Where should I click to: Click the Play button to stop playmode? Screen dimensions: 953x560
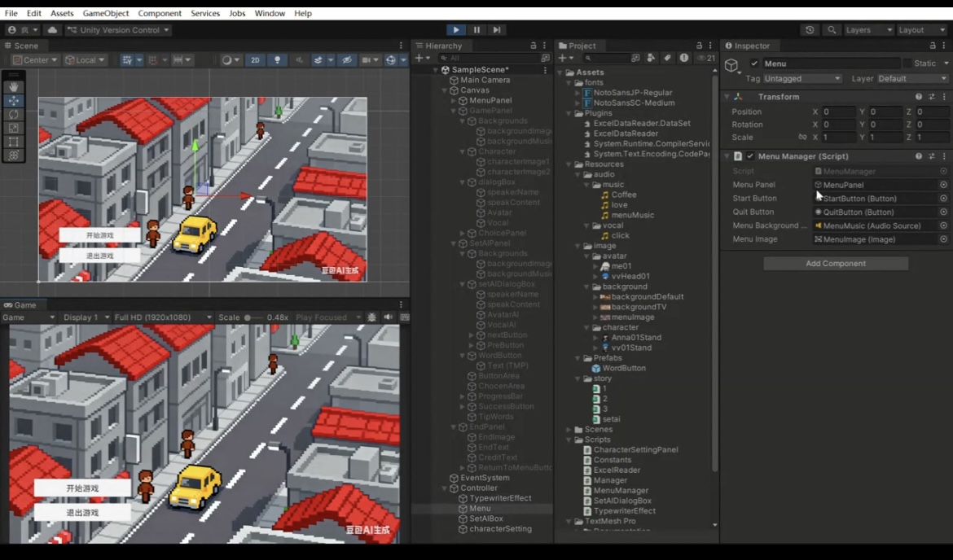tap(456, 30)
